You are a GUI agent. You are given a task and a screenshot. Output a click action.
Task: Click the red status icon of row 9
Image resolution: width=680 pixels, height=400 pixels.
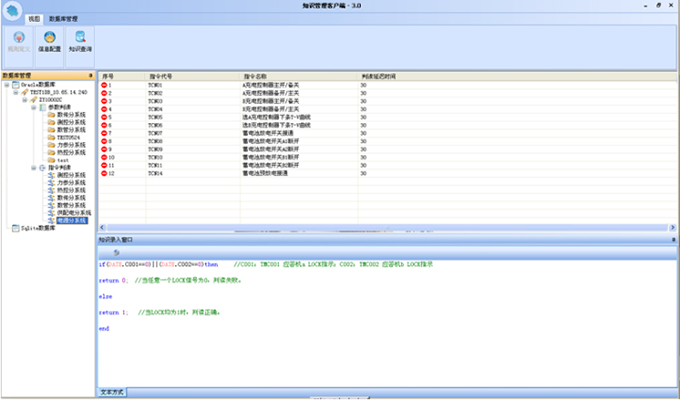click(104, 149)
